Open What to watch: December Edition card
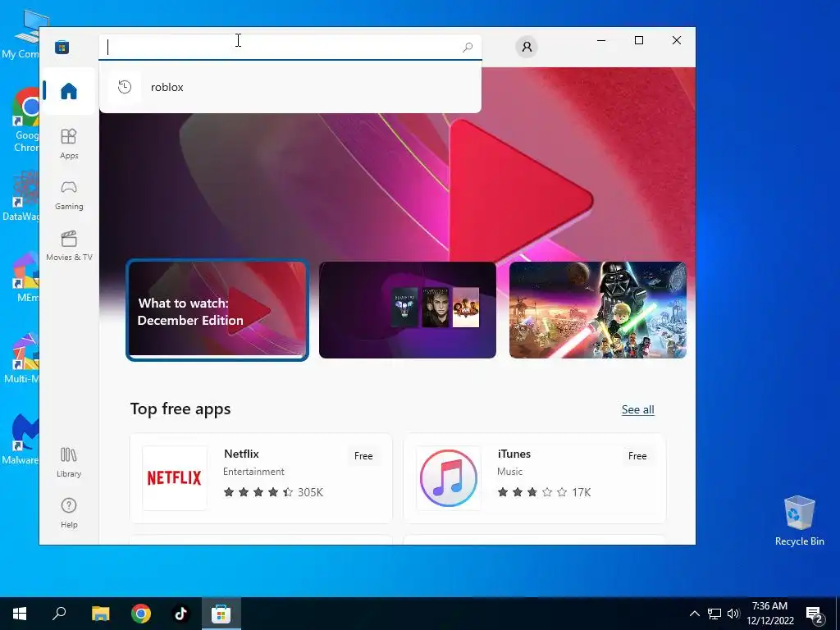This screenshot has height=630, width=840. 217,310
